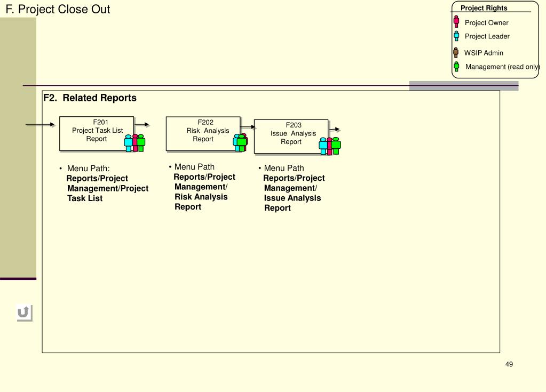The height and width of the screenshot is (392, 546).
Task: Click 'Reports/Project' path text under F203
Action: tap(294, 178)
